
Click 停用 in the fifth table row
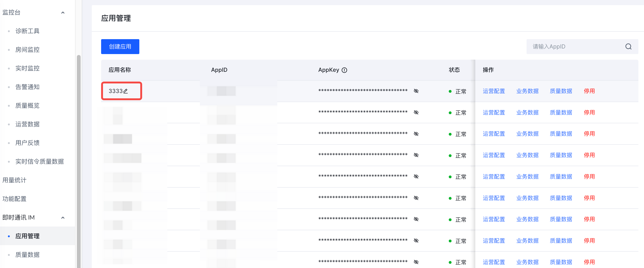click(589, 176)
